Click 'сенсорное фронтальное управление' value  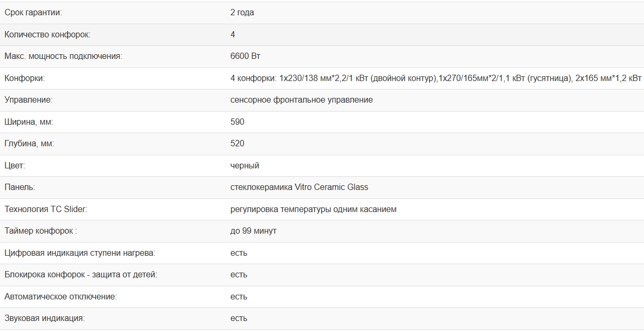tap(301, 100)
